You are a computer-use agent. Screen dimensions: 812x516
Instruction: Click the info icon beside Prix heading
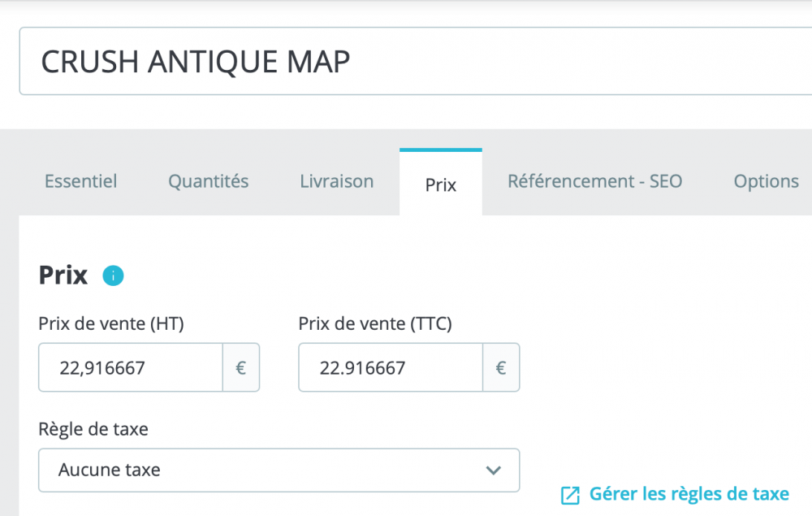tap(113, 276)
